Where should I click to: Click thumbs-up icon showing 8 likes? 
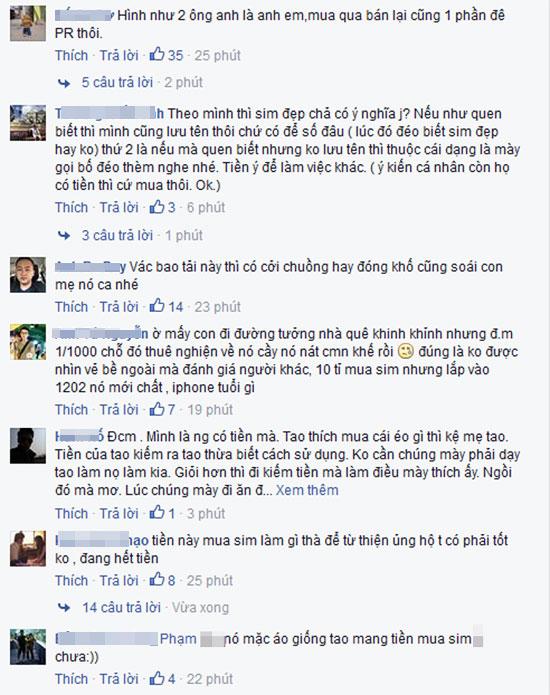click(157, 580)
